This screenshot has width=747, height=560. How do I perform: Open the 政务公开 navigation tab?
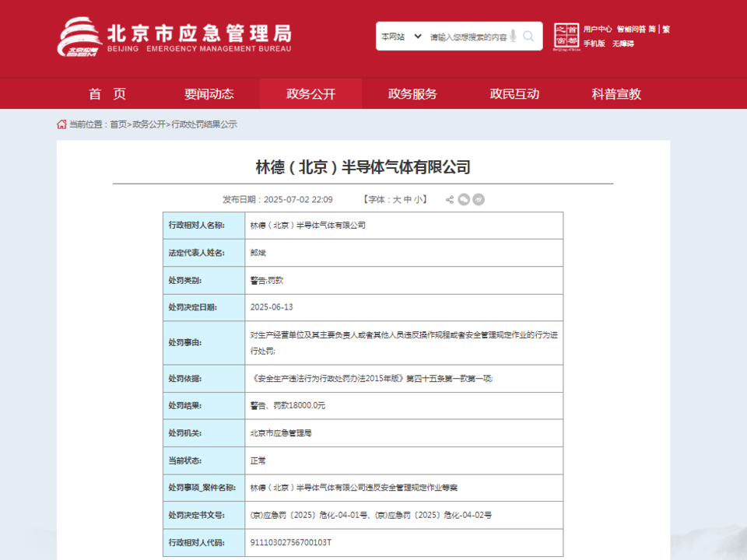[x=310, y=94]
